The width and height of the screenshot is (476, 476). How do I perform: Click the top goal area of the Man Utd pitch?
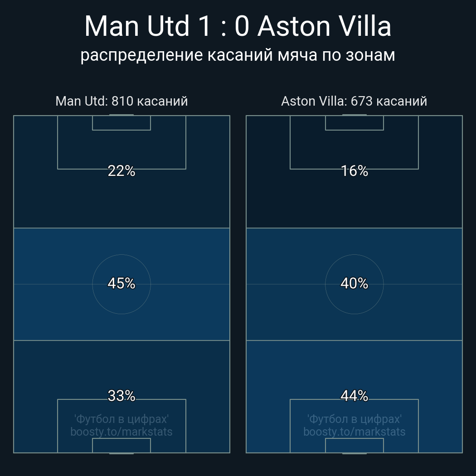[121, 123]
